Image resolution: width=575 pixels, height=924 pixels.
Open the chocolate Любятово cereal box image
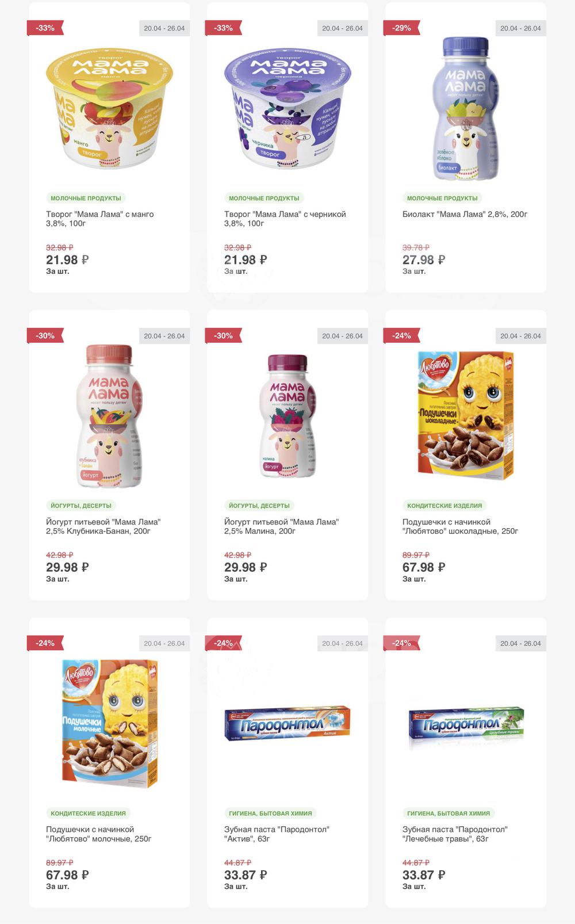[466, 414]
